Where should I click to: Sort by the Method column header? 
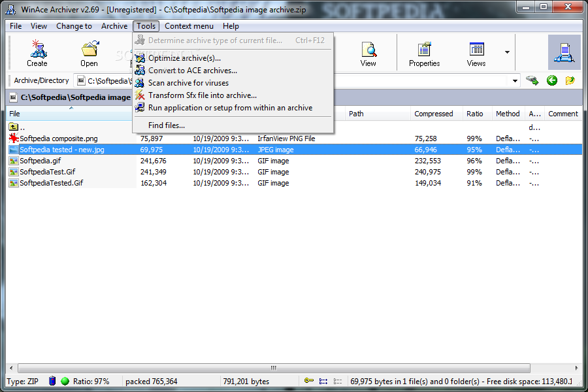pos(508,114)
